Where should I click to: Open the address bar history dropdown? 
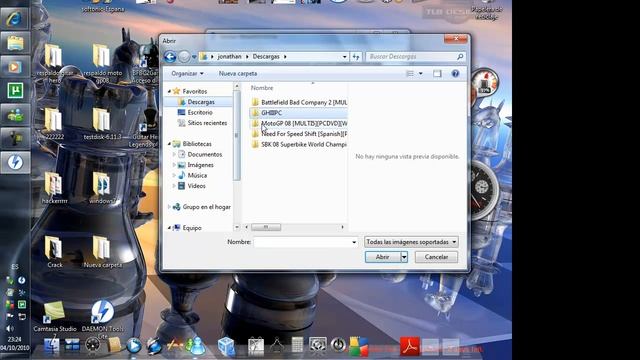[x=344, y=57]
